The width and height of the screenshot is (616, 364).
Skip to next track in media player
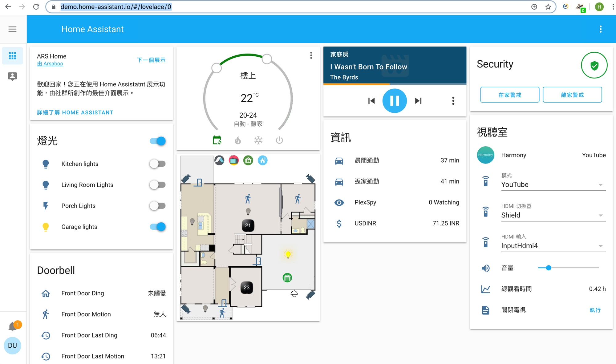coord(418,101)
